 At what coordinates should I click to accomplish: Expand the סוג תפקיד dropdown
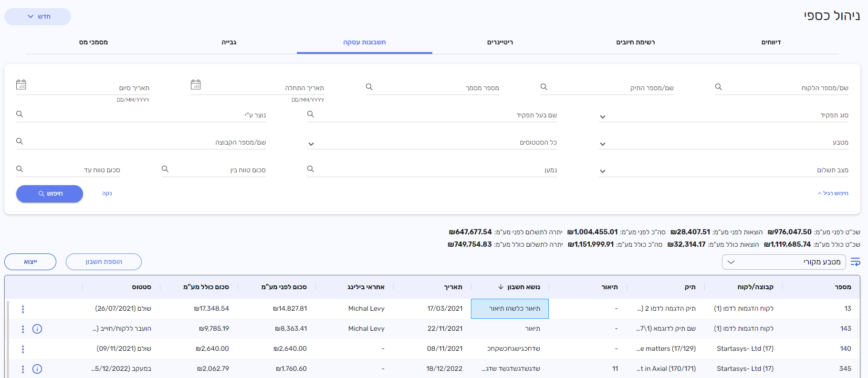point(603,117)
